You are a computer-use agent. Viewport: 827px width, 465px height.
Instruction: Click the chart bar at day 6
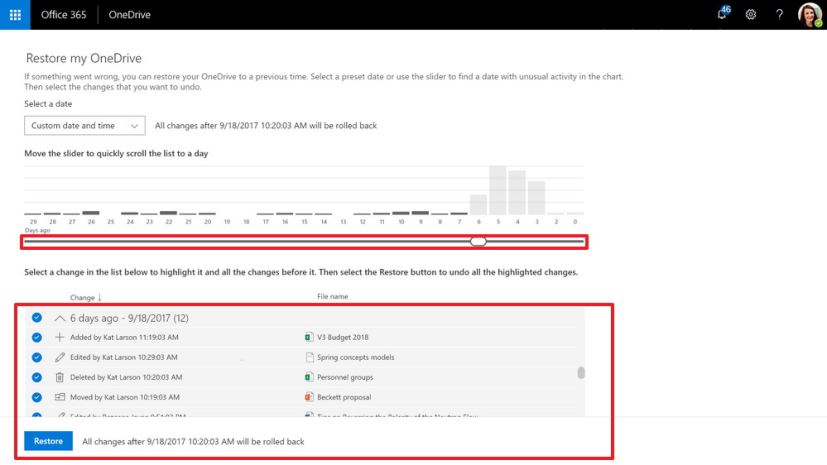[x=478, y=205]
